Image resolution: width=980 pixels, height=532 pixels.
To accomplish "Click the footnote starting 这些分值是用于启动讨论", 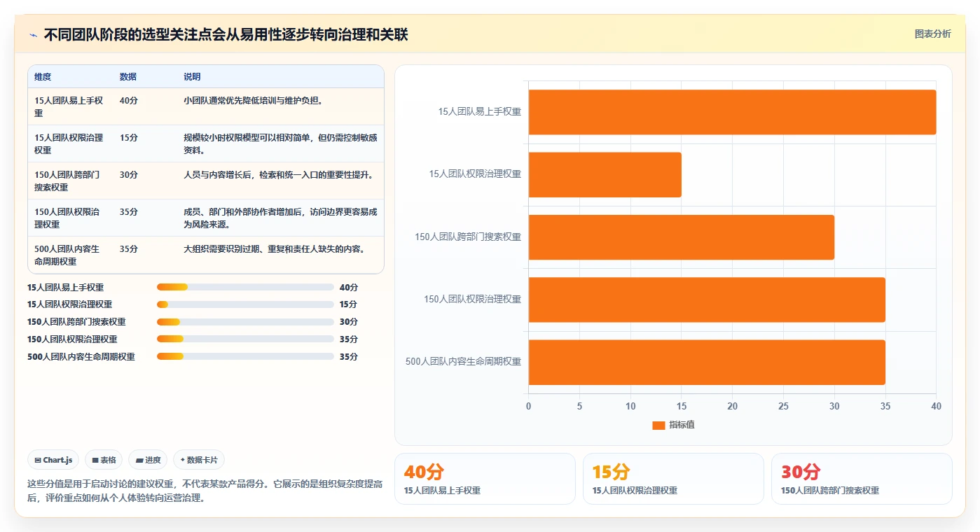I will (x=205, y=491).
